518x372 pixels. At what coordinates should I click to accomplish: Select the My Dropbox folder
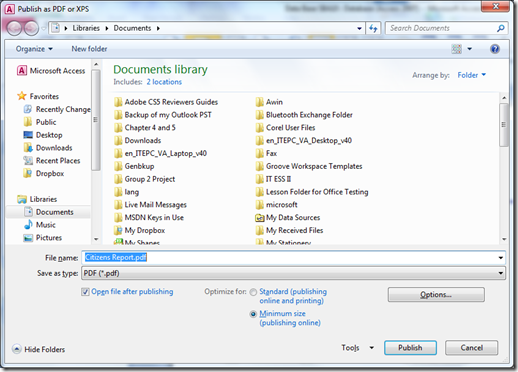click(140, 230)
